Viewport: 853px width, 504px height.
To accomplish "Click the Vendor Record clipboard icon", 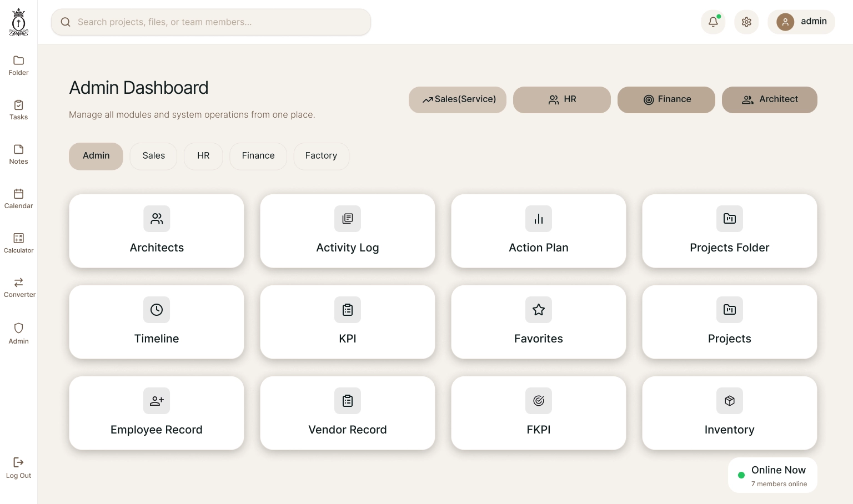I will coord(348,401).
